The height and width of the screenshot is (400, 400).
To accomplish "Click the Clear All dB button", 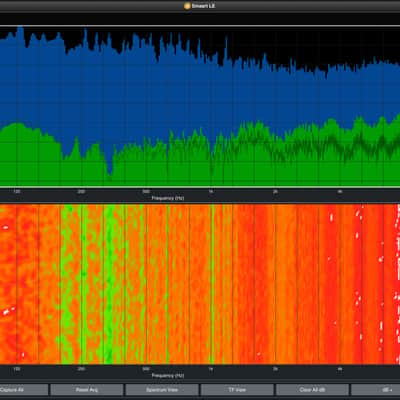I will coord(312,390).
